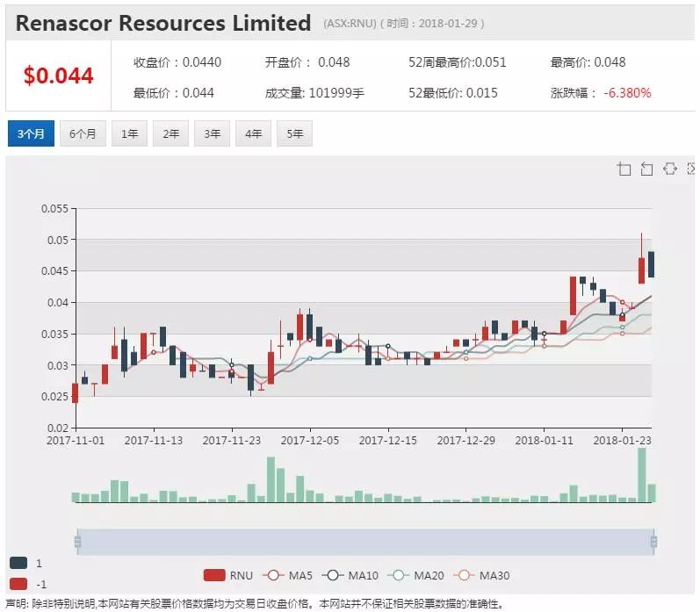Switch to the 6个月 range tab

point(83,133)
